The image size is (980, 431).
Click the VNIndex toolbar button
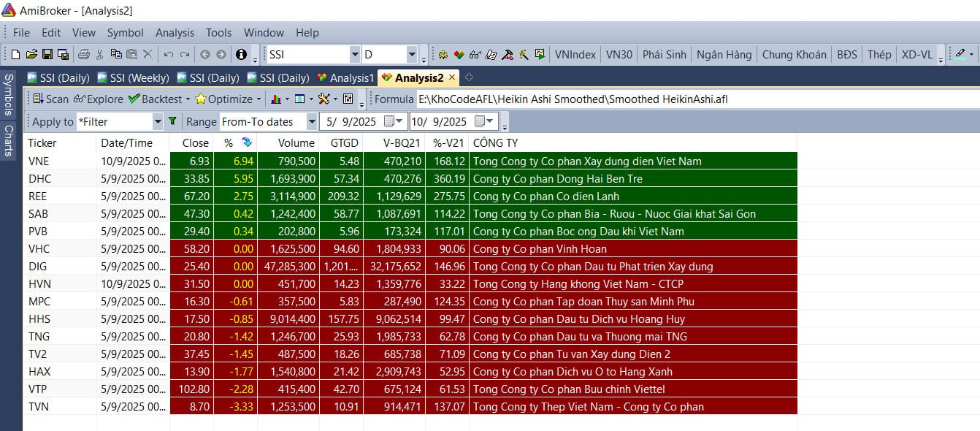tap(575, 54)
